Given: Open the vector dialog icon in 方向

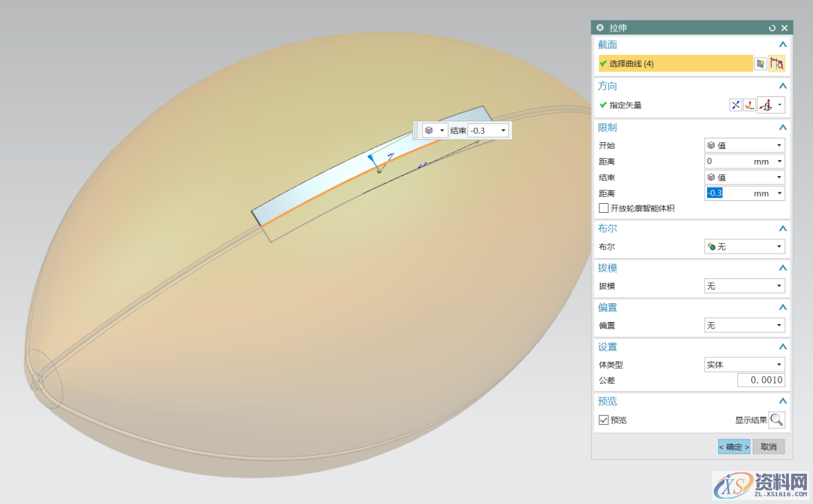Looking at the screenshot, I should 749,105.
